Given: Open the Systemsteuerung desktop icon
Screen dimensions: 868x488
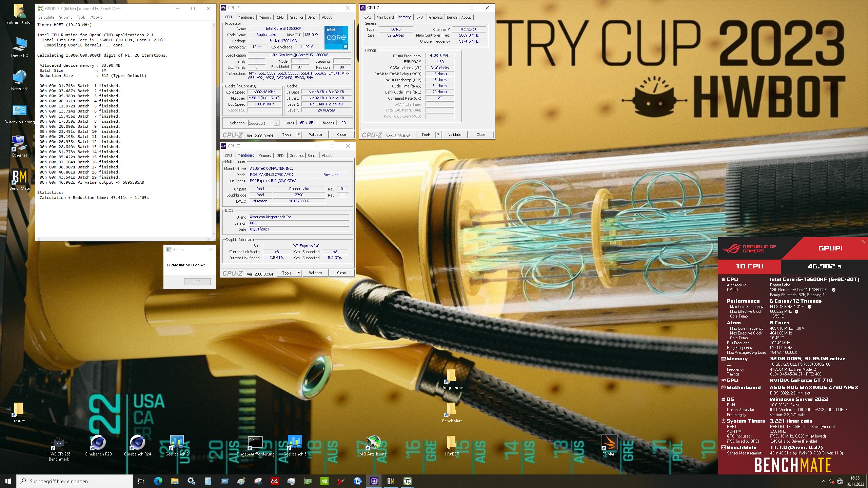Looking at the screenshot, I should (x=19, y=114).
